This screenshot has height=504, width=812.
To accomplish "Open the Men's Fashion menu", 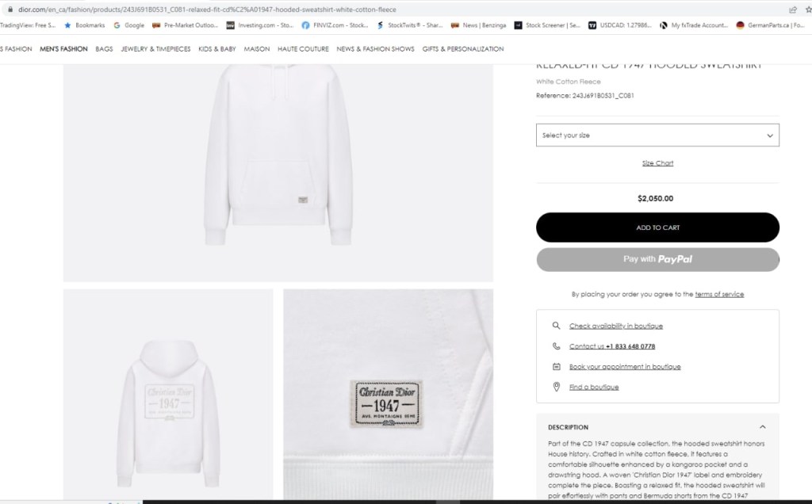I will 63,49.
